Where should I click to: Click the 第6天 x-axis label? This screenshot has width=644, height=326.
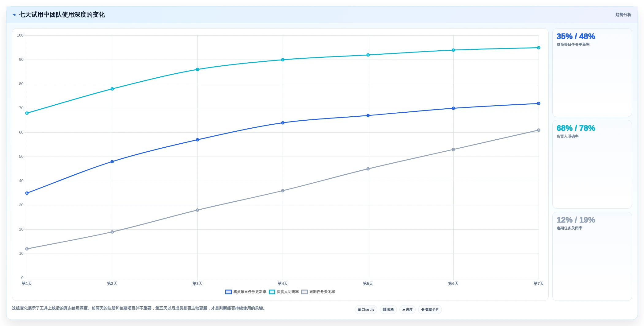[x=453, y=284]
